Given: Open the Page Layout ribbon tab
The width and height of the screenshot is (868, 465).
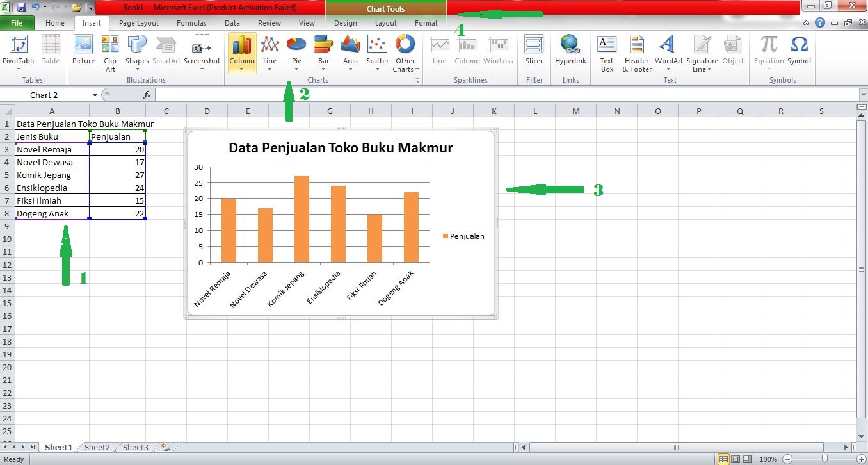Looking at the screenshot, I should pyautogui.click(x=138, y=22).
